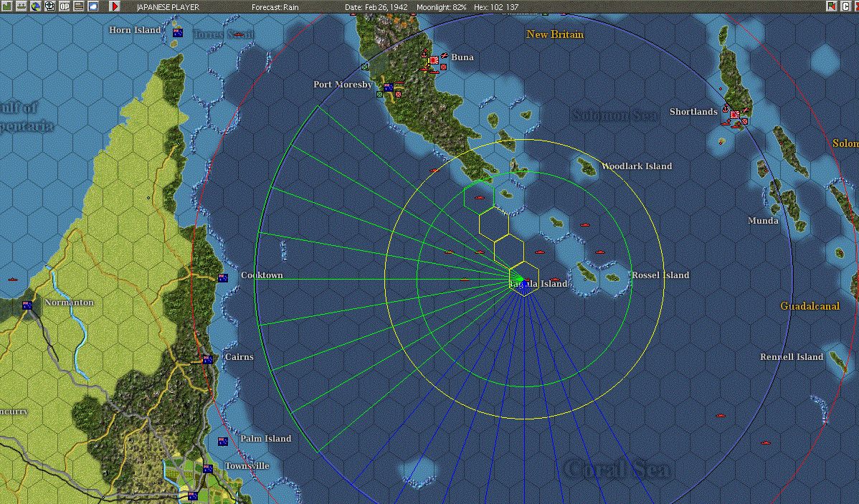Open the OP operations report button
Screen dimensions: 859x504
(x=64, y=6)
